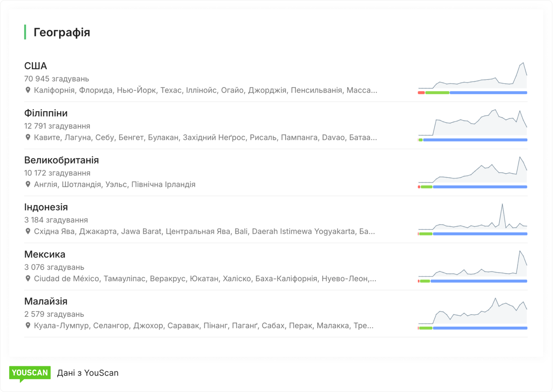This screenshot has width=553, height=392.
Task: Click the Малайзія trend sparkline chart
Action: (472, 311)
